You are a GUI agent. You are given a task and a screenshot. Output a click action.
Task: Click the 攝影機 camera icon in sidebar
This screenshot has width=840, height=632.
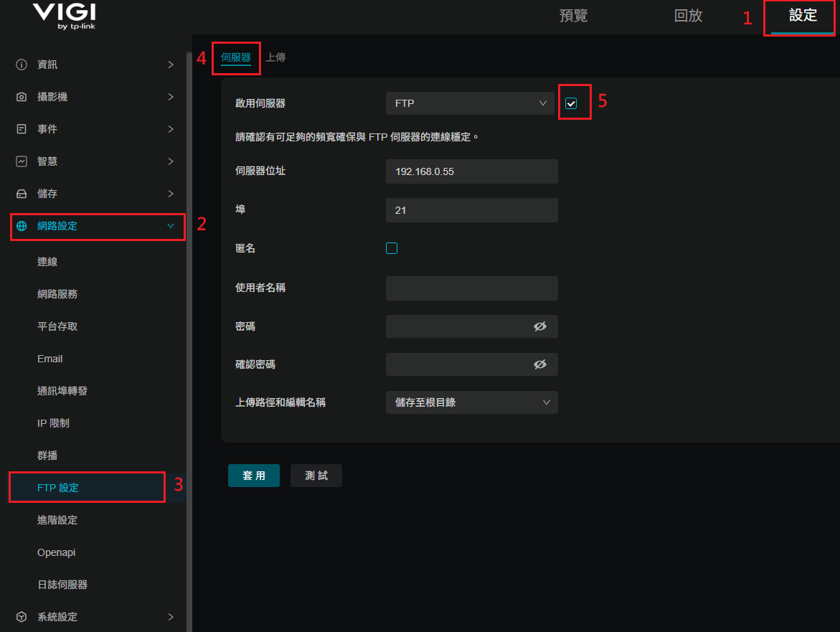pos(22,97)
